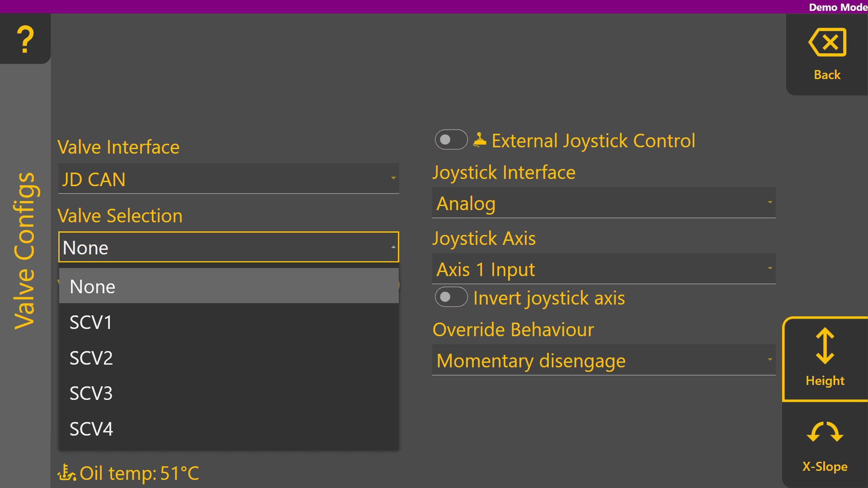Screen dimensions: 868x488
Task: Select SCV4 valve option
Action: pyautogui.click(x=228, y=429)
